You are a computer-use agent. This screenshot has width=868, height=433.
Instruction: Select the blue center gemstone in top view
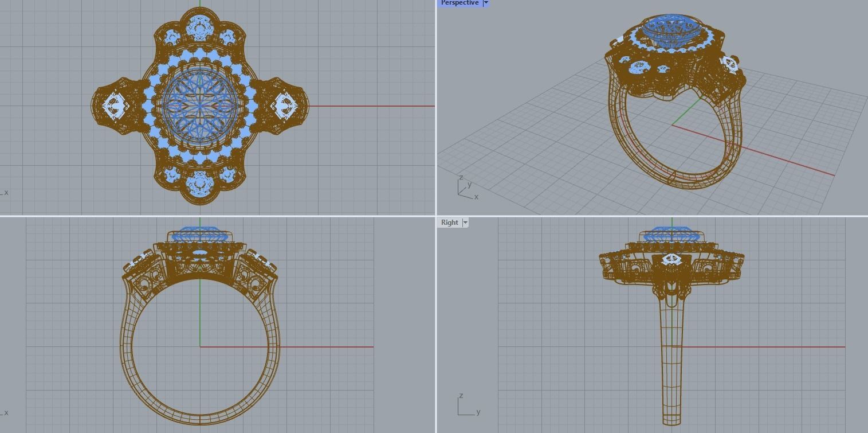(199, 106)
